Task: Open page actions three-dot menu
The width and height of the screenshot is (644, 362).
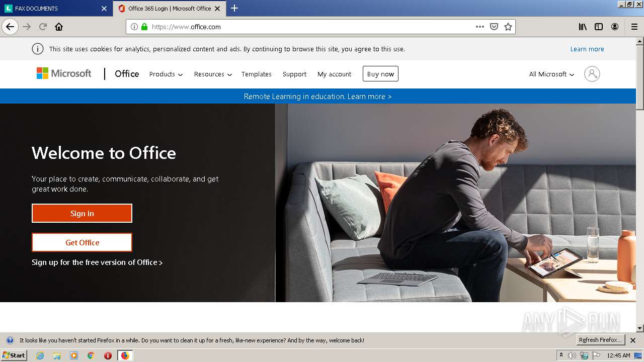Action: point(480,27)
